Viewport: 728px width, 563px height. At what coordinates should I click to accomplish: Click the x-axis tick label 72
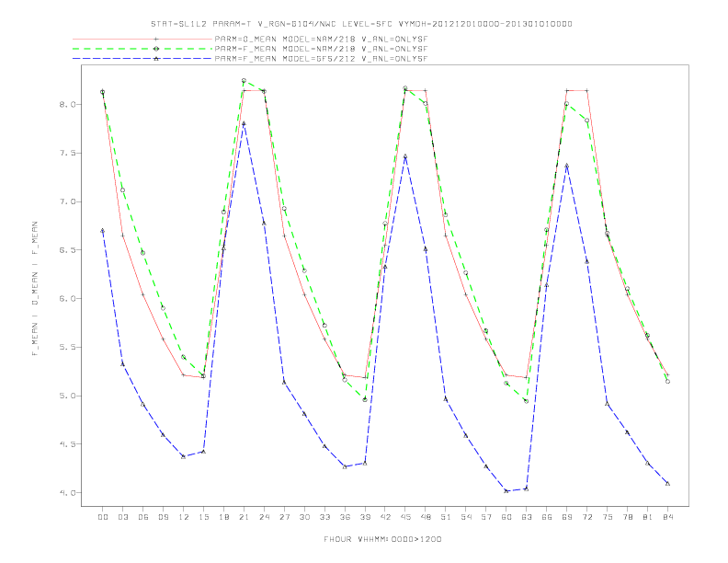pyautogui.click(x=586, y=517)
